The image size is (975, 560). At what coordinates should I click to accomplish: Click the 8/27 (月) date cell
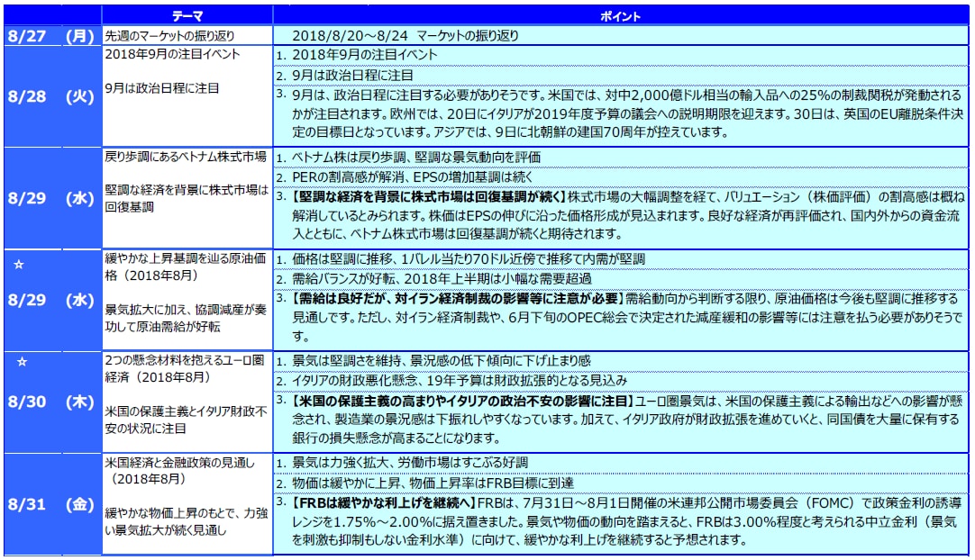click(x=51, y=35)
